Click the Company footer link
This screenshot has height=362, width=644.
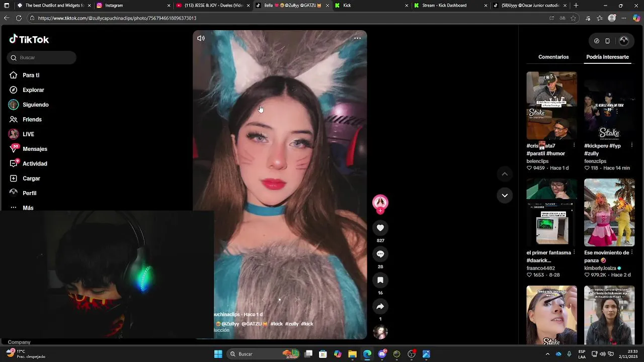click(19, 342)
